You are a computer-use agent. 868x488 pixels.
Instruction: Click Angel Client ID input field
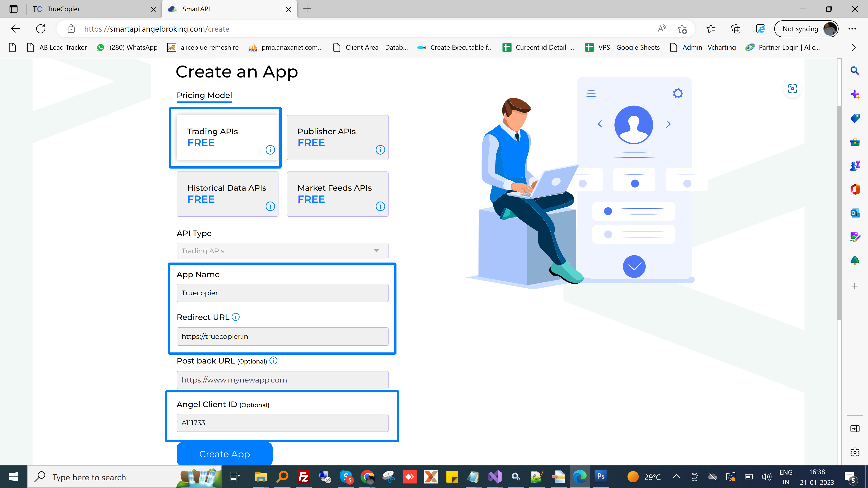pos(282,423)
